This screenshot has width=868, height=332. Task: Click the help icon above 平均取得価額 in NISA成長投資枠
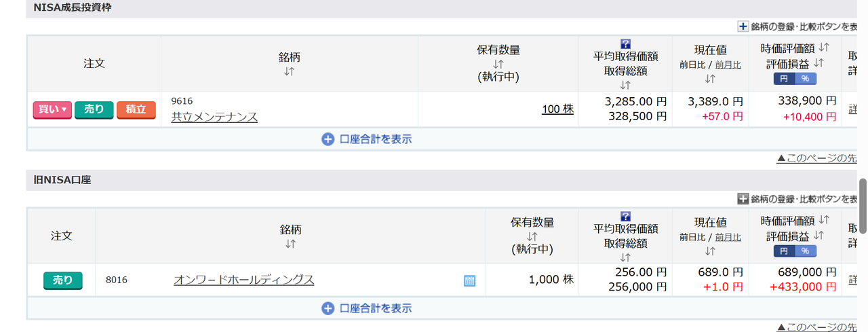pyautogui.click(x=626, y=43)
